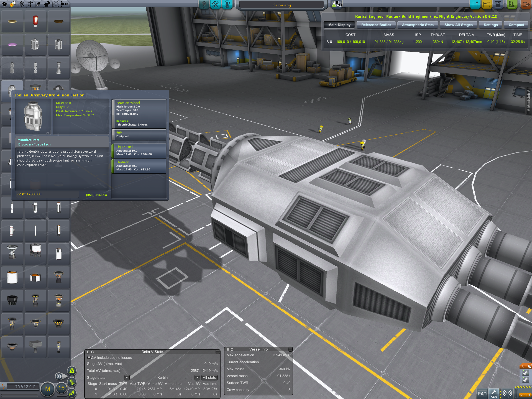Open the Propulsion parts category
The image size is (532, 399).
(x=13, y=4)
